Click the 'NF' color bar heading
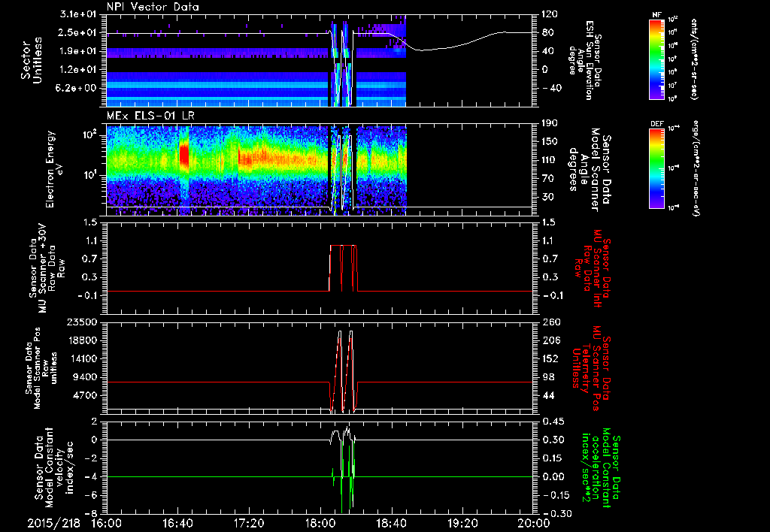The height and width of the screenshot is (532, 770). coord(656,15)
